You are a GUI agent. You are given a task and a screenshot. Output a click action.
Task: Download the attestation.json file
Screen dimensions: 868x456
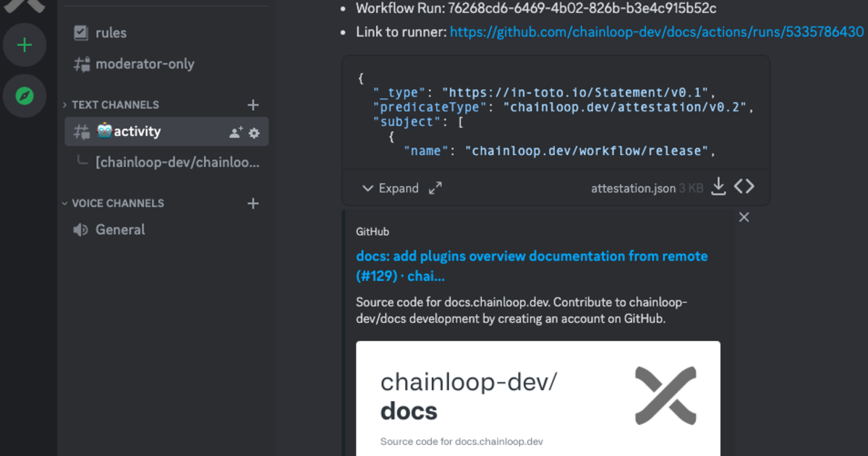point(718,186)
